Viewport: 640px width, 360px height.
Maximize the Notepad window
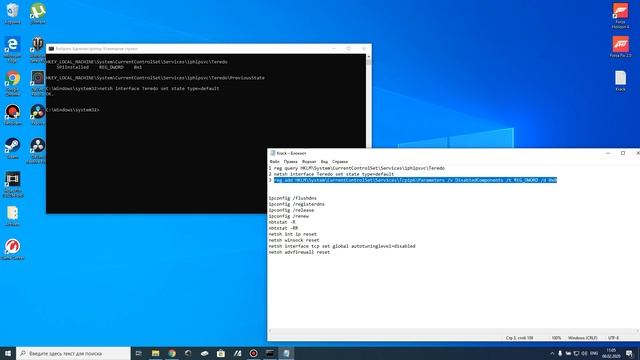(623, 153)
